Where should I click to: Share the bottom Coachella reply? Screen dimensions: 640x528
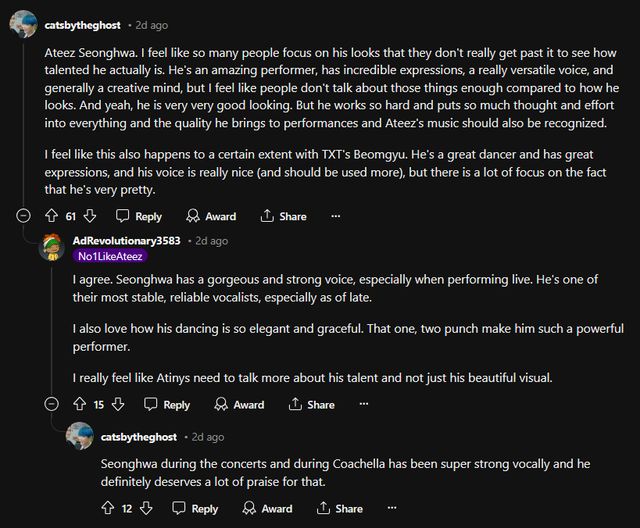pyautogui.click(x=339, y=509)
